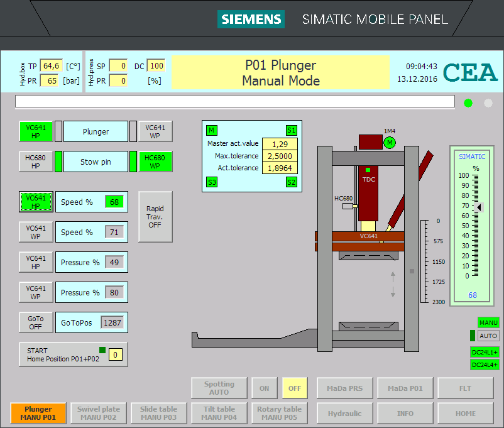Open the Rotary table MANU P05 tab
The height and width of the screenshot is (428, 504).
click(279, 413)
